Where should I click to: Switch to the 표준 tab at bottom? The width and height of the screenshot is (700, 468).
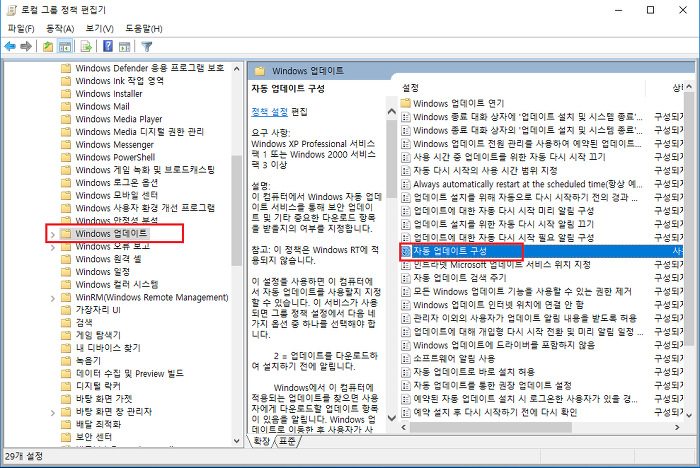click(x=288, y=441)
